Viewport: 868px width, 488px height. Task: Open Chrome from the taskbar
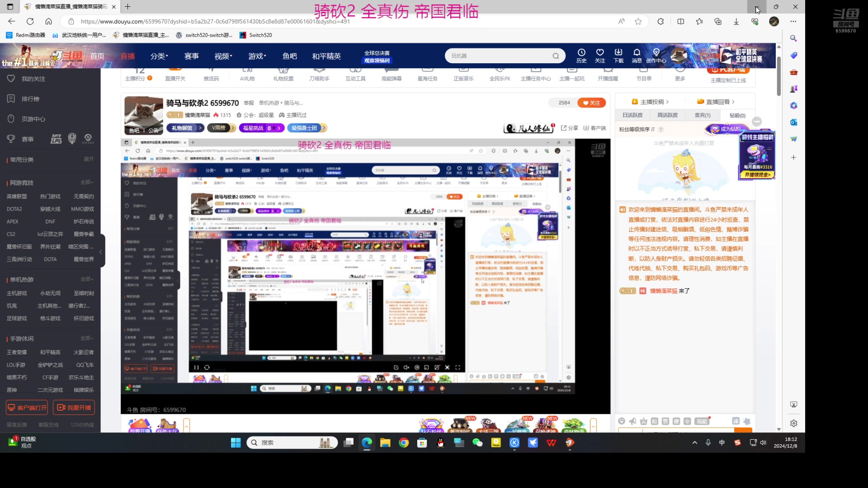tap(404, 443)
